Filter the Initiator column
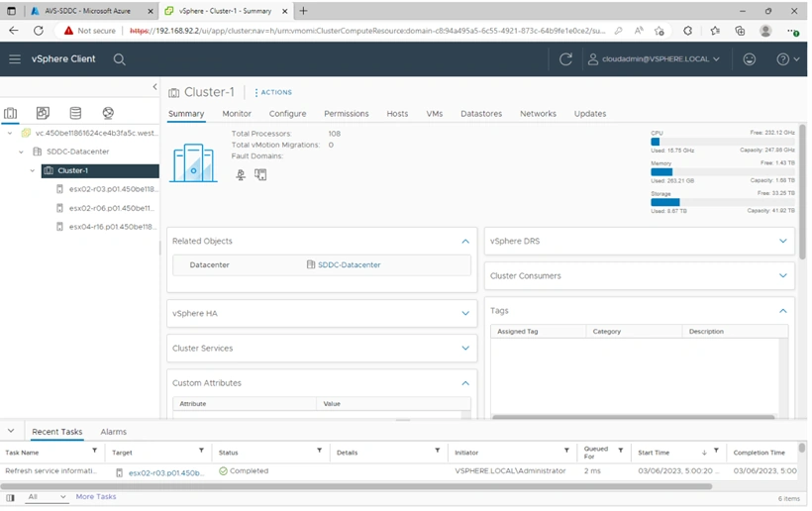The width and height of the screenshot is (812, 511). click(x=566, y=451)
